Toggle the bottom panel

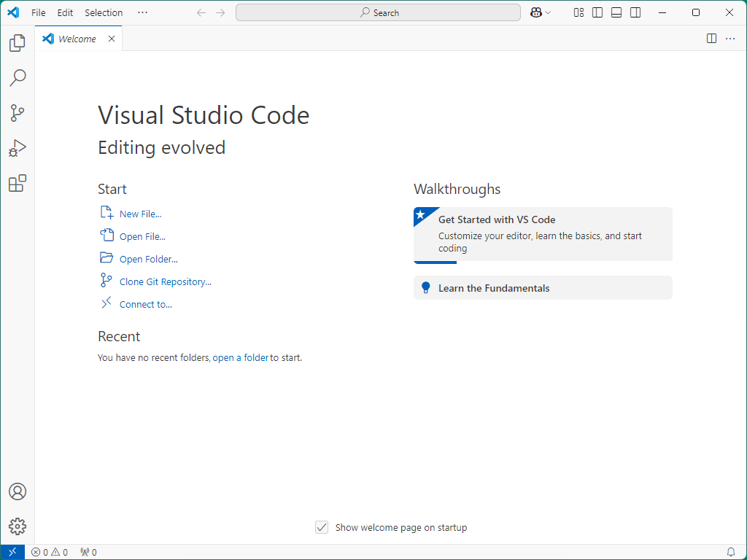point(616,13)
